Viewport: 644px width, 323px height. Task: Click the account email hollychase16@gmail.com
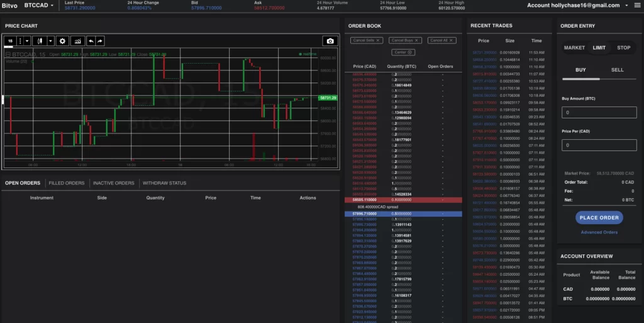586,5
